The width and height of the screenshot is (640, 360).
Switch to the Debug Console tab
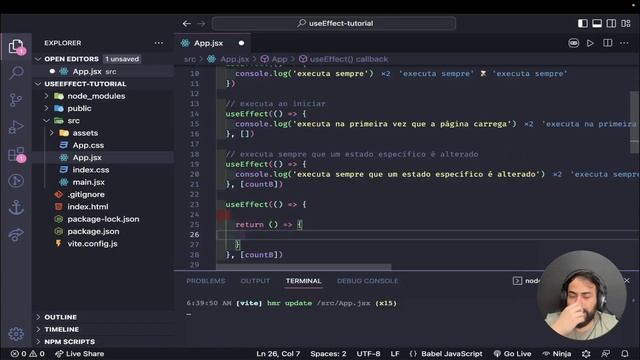pyautogui.click(x=367, y=281)
